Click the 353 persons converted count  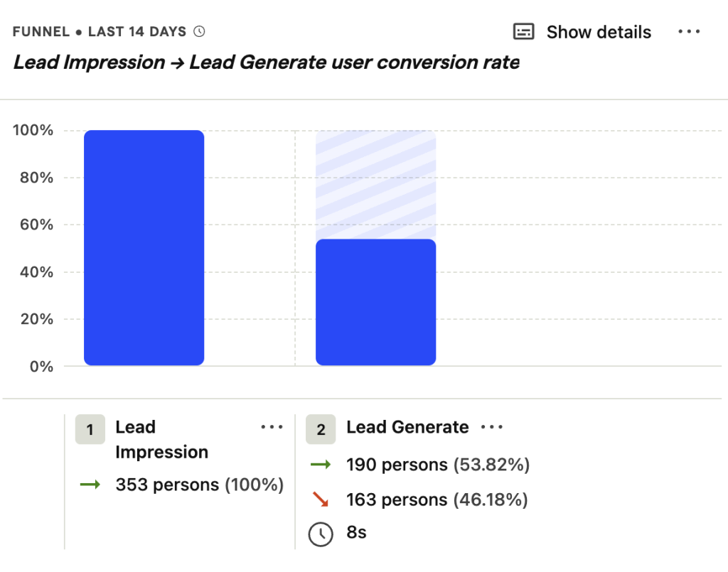tap(167, 485)
